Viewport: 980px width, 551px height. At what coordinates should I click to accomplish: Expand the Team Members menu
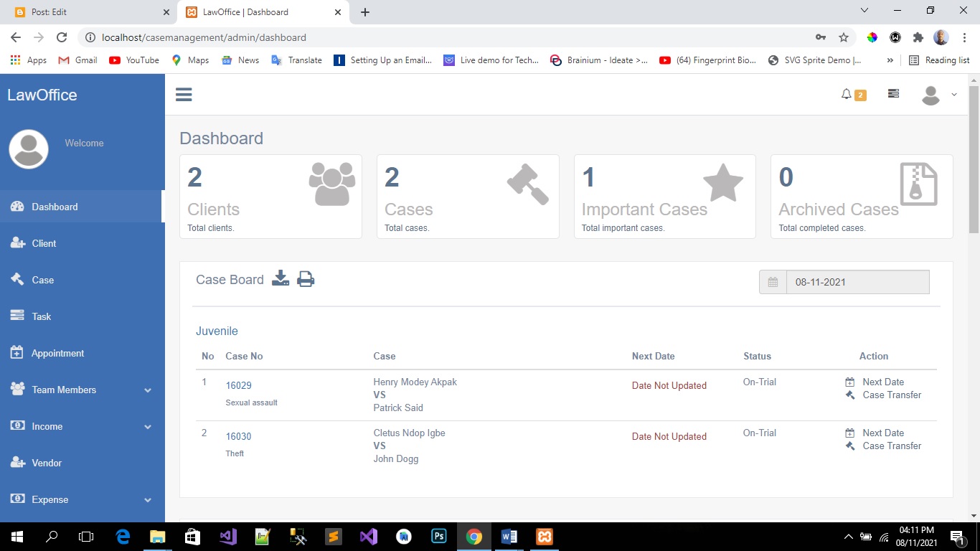65,390
